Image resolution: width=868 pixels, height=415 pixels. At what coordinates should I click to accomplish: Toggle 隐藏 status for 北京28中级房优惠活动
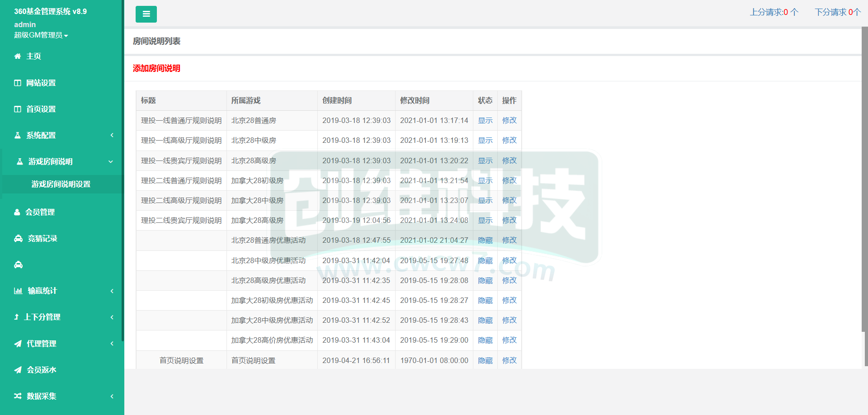485,260
